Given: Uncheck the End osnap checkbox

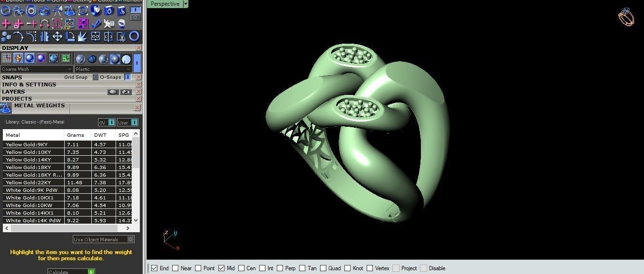Looking at the screenshot, I should [x=155, y=268].
